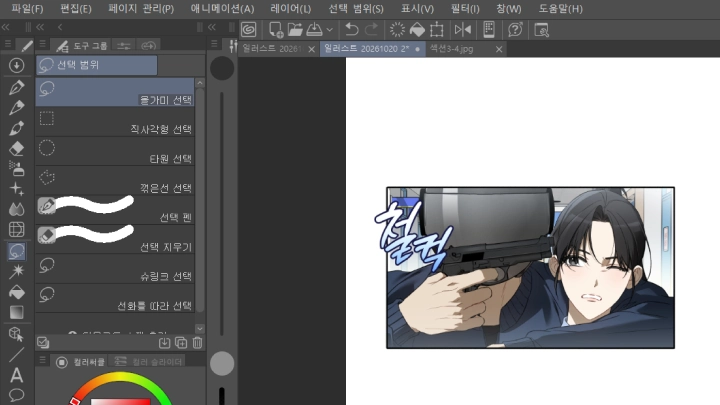Click the single left arrow on dock bar
Viewport: 720px width, 405px height.
point(60,28)
